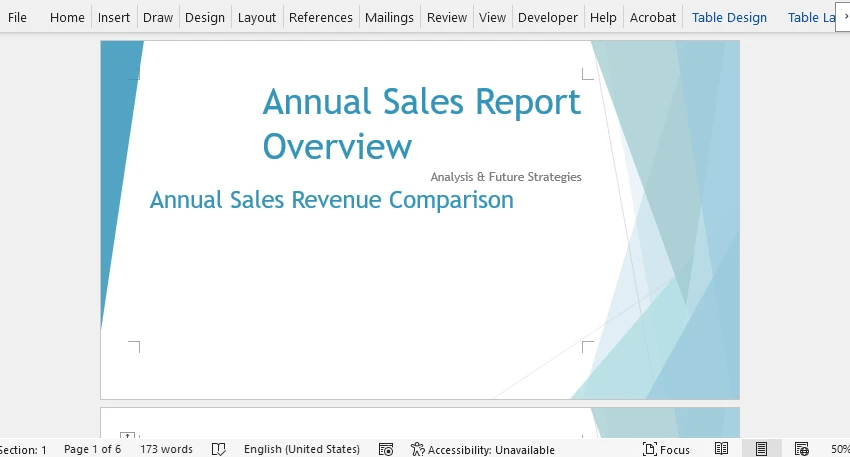Open the Table Design contextual tab

click(x=729, y=17)
